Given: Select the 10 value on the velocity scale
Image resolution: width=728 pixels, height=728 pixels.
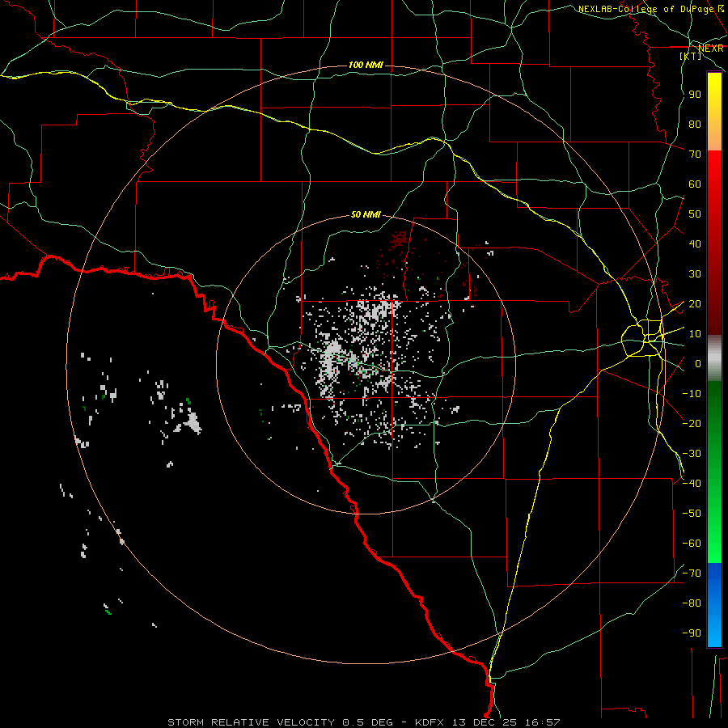Looking at the screenshot, I should click(695, 334).
